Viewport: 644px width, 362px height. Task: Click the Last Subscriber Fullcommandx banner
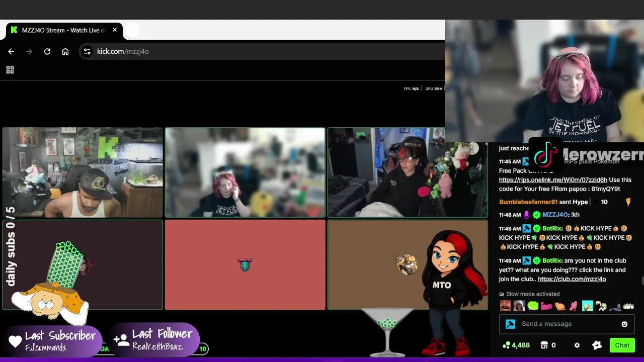pos(54,341)
